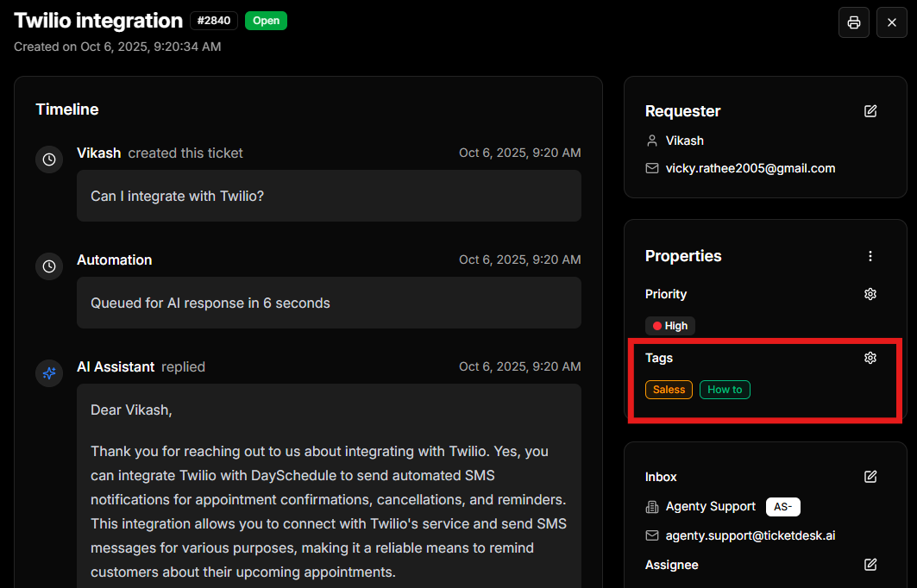Image resolution: width=917 pixels, height=588 pixels.
Task: Edit the Assignee field
Action: click(x=870, y=565)
